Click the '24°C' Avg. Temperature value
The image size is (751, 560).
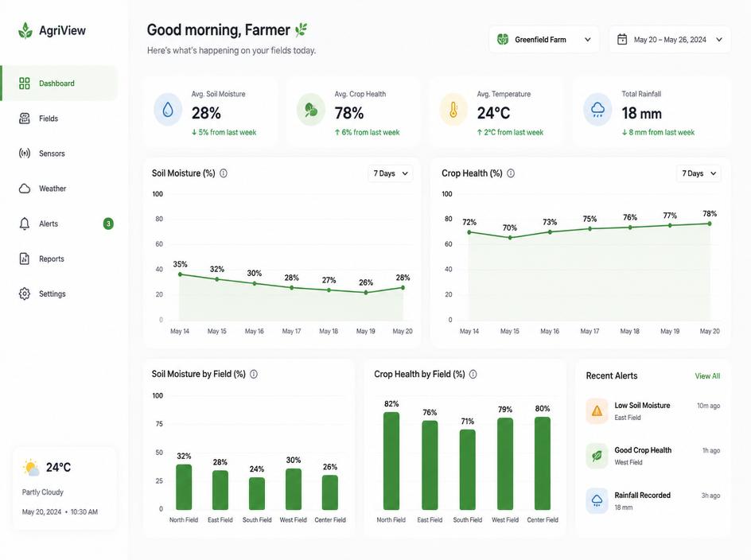tap(493, 113)
